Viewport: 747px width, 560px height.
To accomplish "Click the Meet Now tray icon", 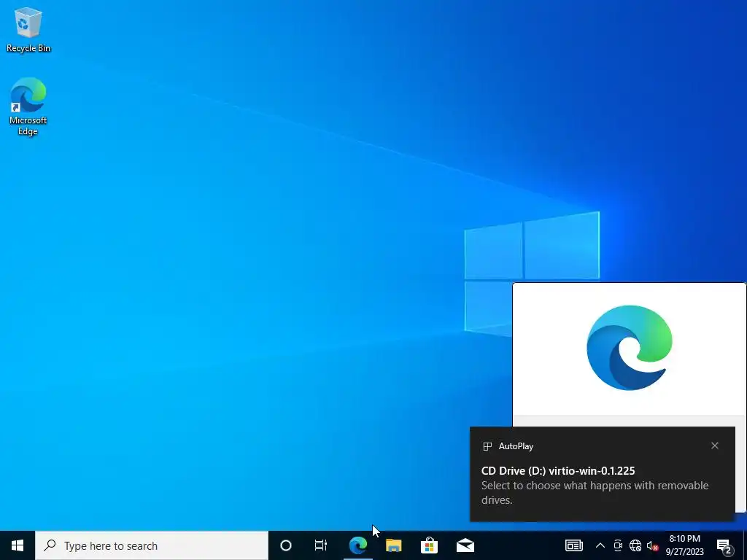I will click(618, 545).
